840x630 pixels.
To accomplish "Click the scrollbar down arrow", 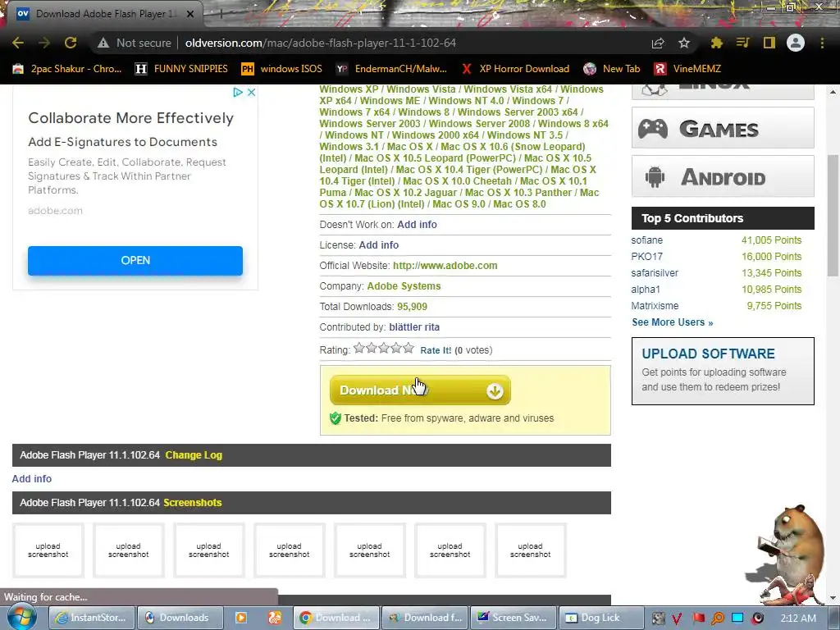I will click(x=833, y=598).
